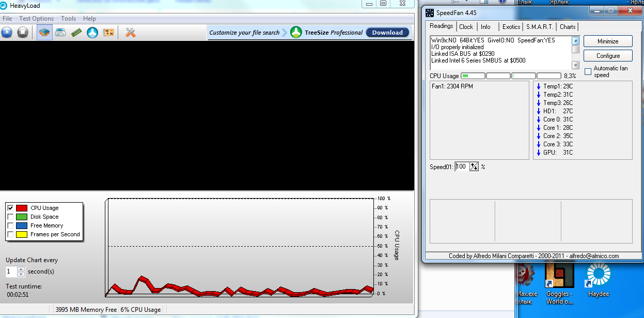Click the blue arrow next to GPU

(x=539, y=153)
